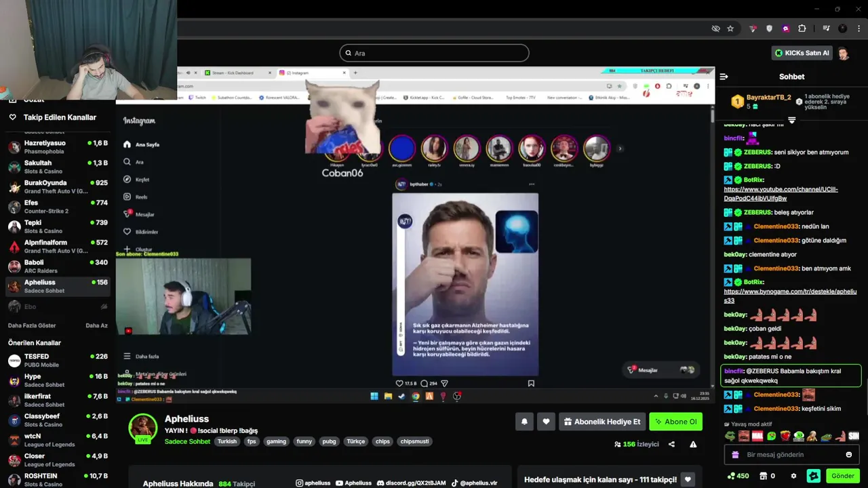Image resolution: width=868 pixels, height=488 pixels.
Task: Click the gaming tag
Action: (276, 441)
